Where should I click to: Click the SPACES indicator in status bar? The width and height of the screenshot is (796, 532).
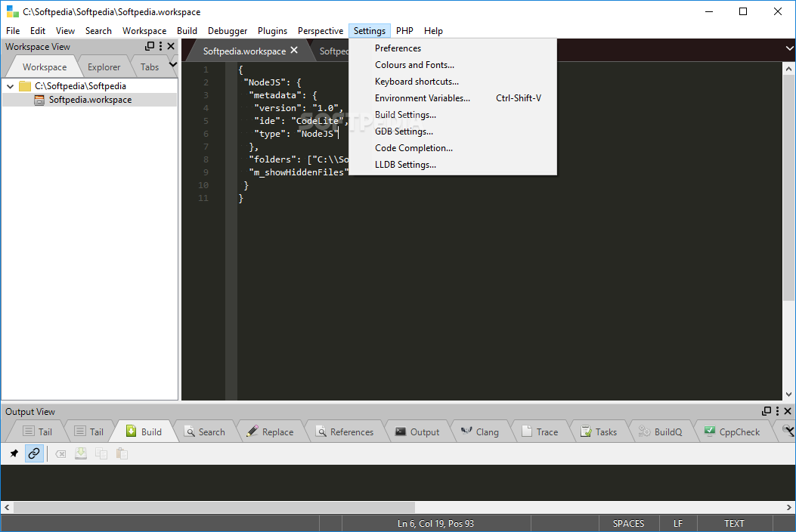[x=628, y=524]
